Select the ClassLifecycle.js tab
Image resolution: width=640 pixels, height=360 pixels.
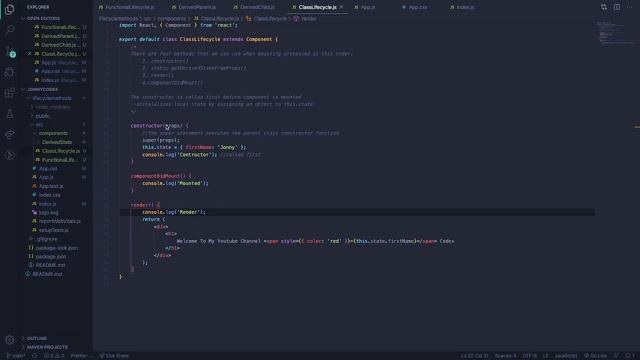pos(318,7)
